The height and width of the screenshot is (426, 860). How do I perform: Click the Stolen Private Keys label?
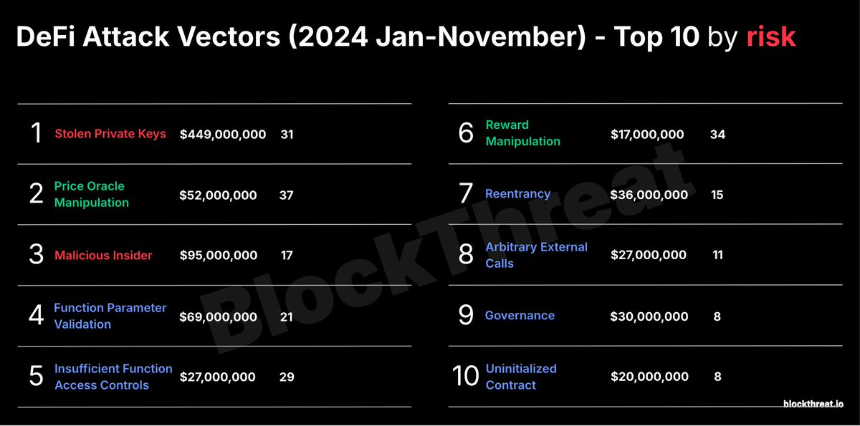coord(110,134)
